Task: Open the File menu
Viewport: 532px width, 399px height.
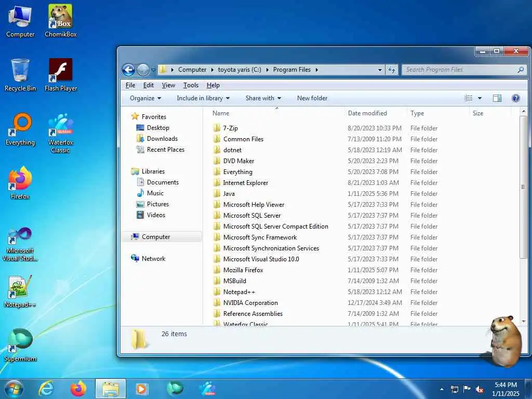Action: 130,86
